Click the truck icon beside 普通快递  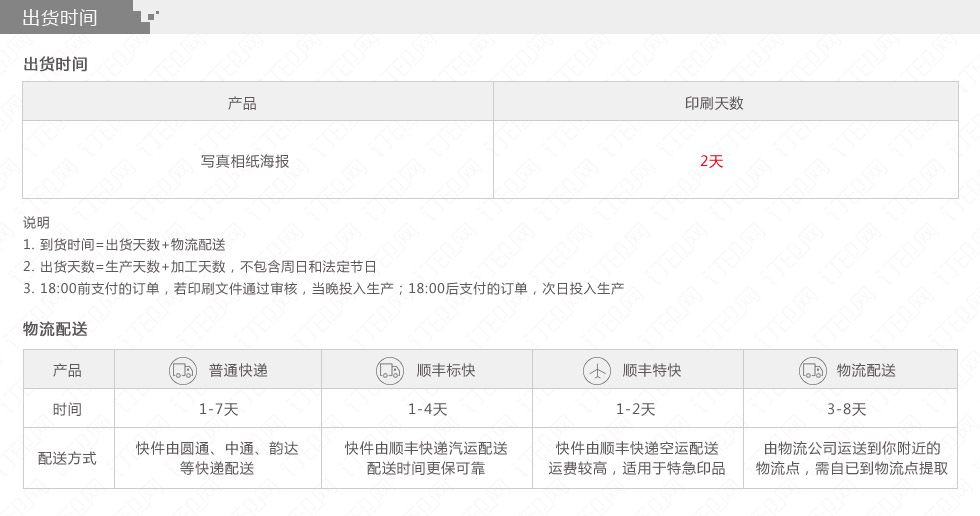[x=182, y=371]
